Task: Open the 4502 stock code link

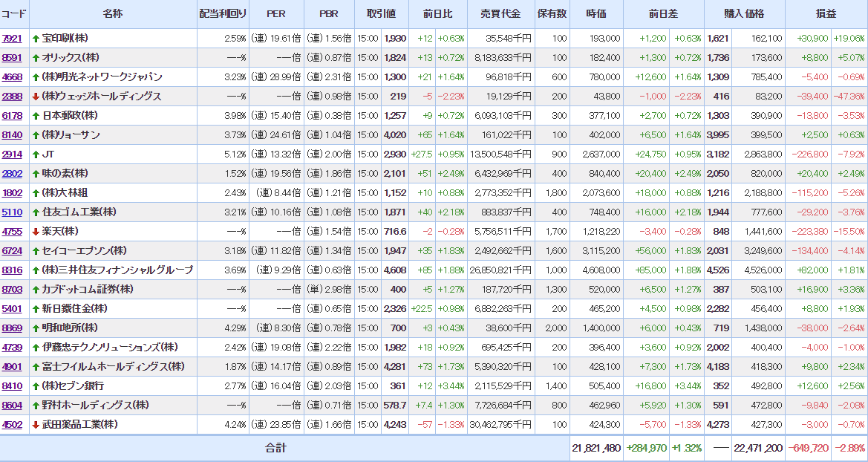Action: point(12,424)
